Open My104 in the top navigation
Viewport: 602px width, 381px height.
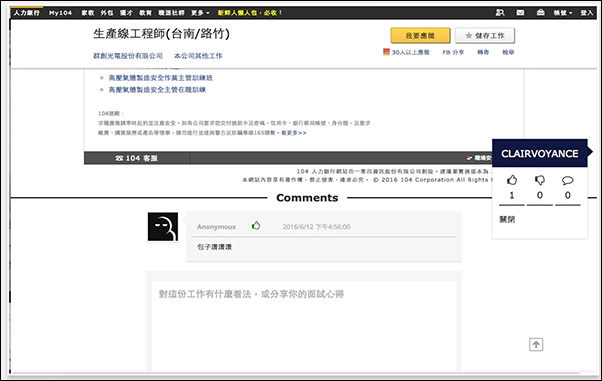(60, 13)
